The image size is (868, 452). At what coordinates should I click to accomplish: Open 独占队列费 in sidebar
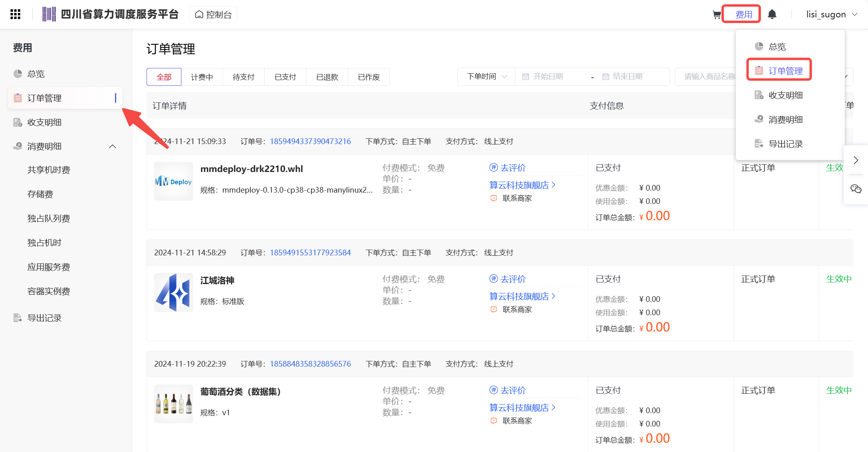49,219
